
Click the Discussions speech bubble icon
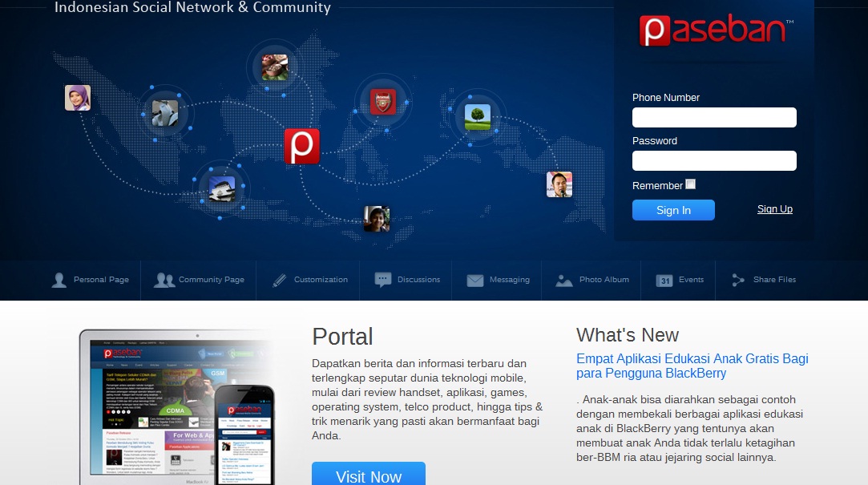[382, 280]
